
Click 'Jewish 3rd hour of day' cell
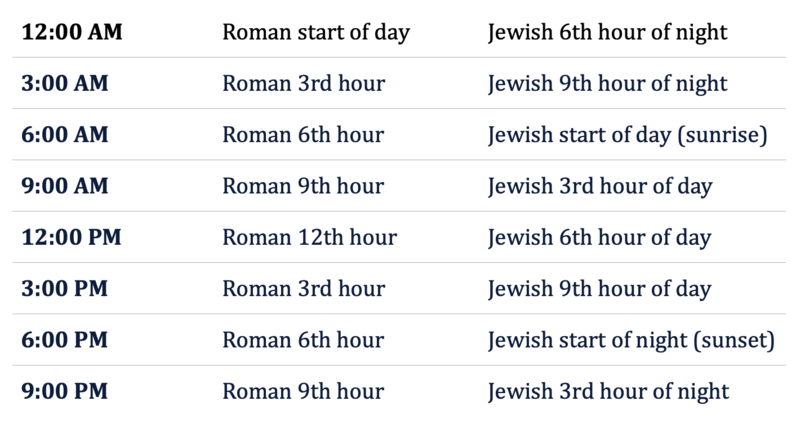[x=599, y=186]
